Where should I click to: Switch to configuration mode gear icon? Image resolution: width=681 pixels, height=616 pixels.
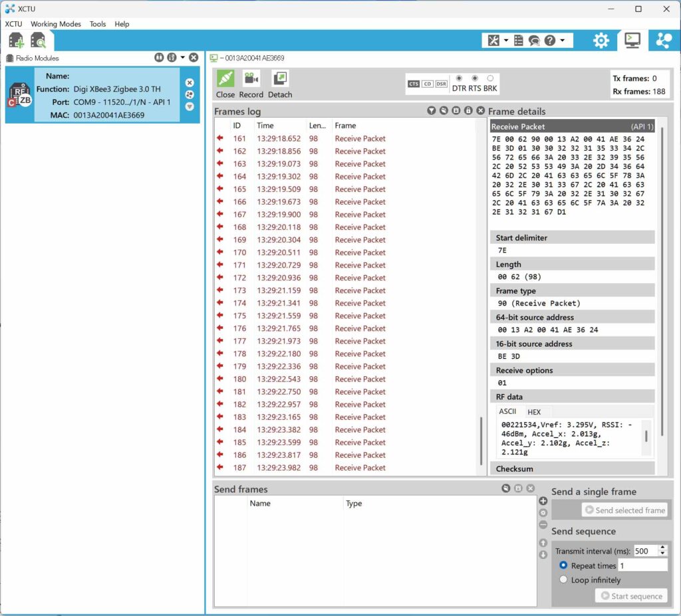click(x=601, y=41)
